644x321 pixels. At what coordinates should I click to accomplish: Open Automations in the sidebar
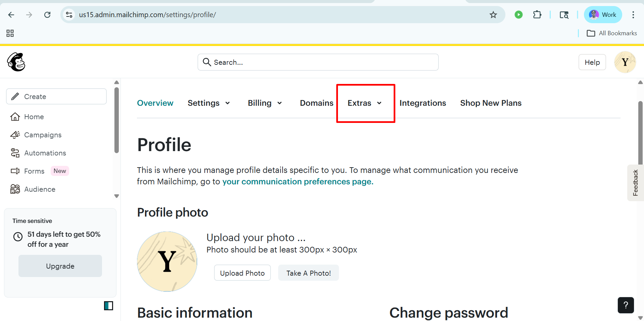tap(38, 153)
